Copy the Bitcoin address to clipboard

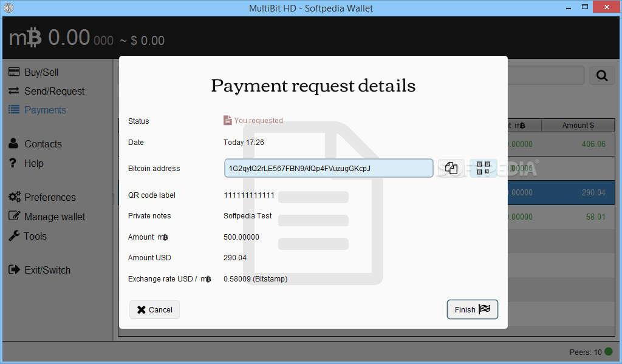coord(451,168)
